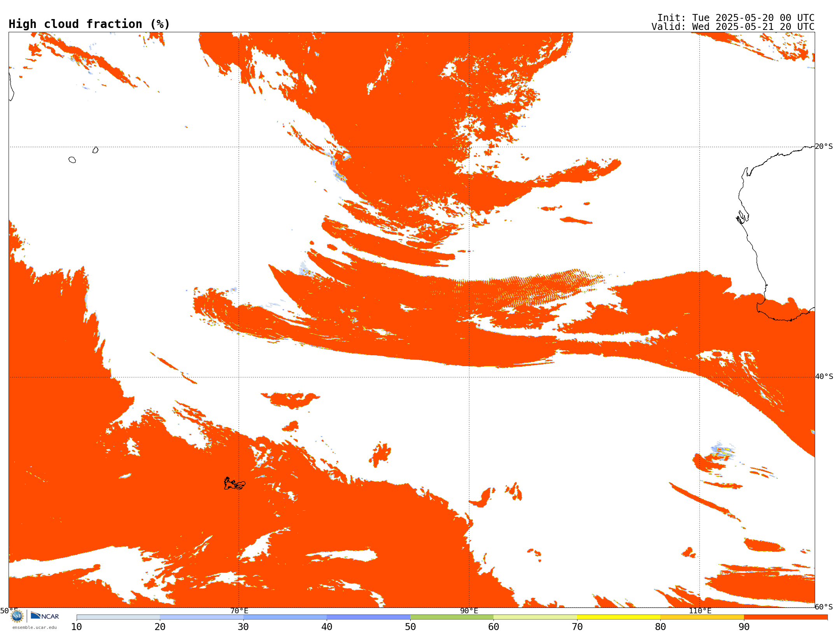
Task: Click the Réunion island outline
Action: [72, 160]
